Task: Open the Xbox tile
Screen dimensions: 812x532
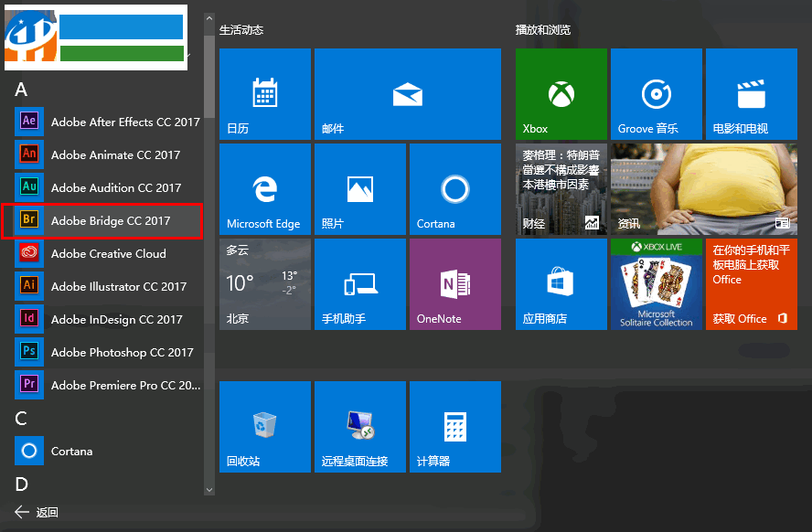Action: coord(561,94)
